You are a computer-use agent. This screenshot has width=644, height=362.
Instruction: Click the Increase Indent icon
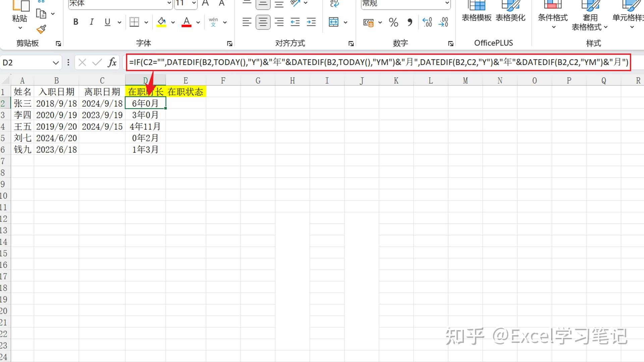tap(311, 22)
